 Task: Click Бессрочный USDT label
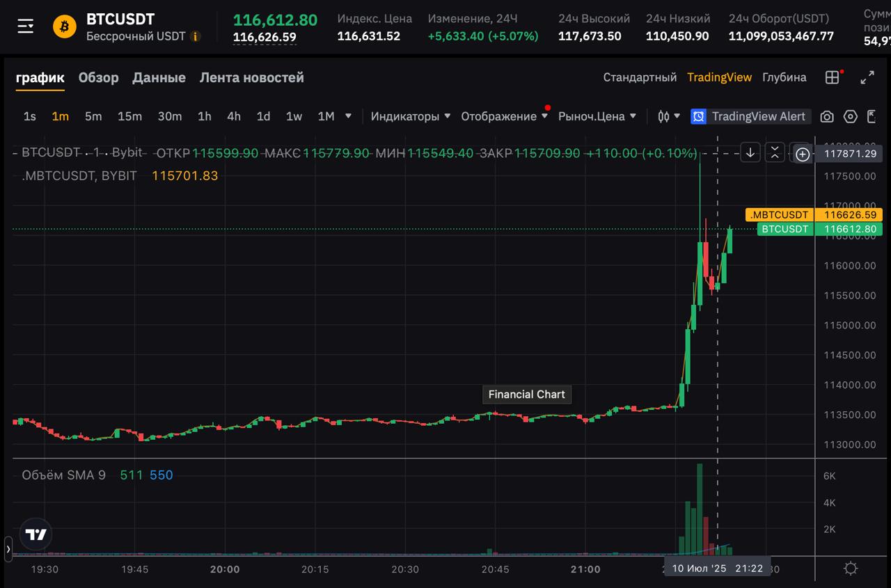pyautogui.click(x=136, y=36)
